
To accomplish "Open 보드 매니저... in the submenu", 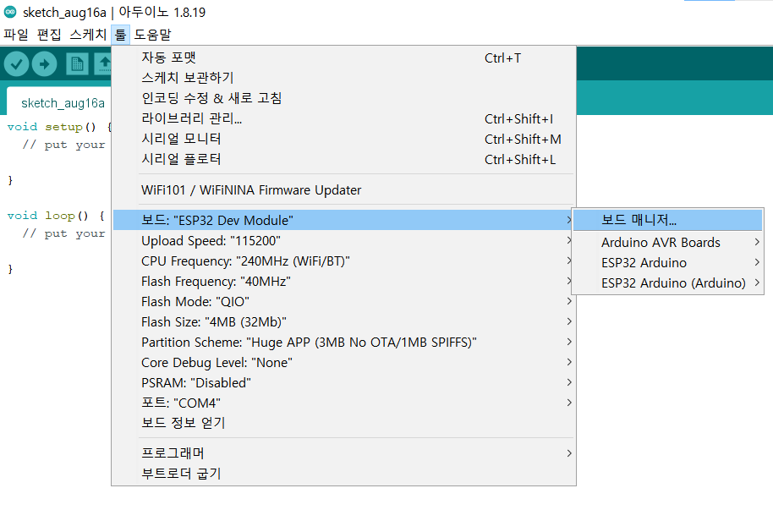I will pos(667,220).
